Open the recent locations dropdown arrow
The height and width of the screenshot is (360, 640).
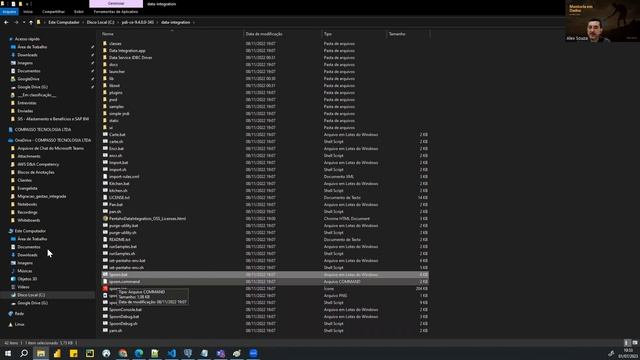24,22
